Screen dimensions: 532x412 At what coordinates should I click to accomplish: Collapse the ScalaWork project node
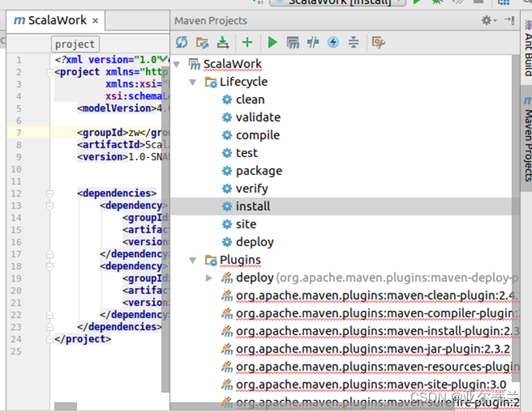coord(177,64)
